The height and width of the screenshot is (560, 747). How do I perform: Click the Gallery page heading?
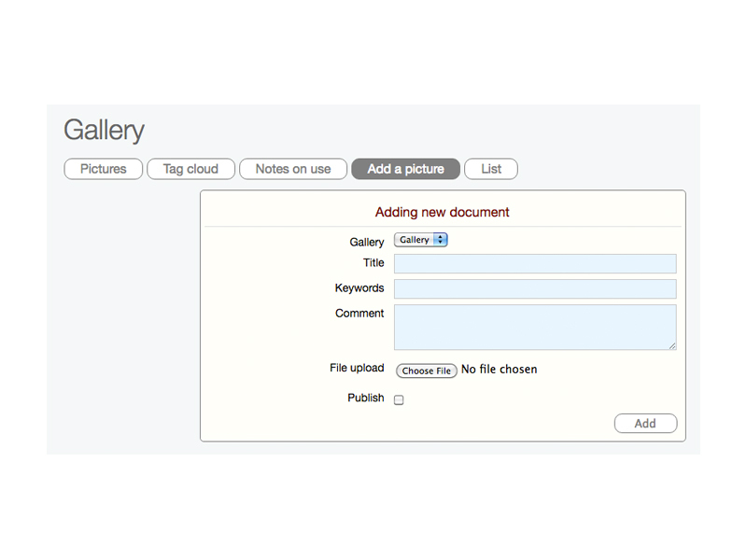point(104,131)
